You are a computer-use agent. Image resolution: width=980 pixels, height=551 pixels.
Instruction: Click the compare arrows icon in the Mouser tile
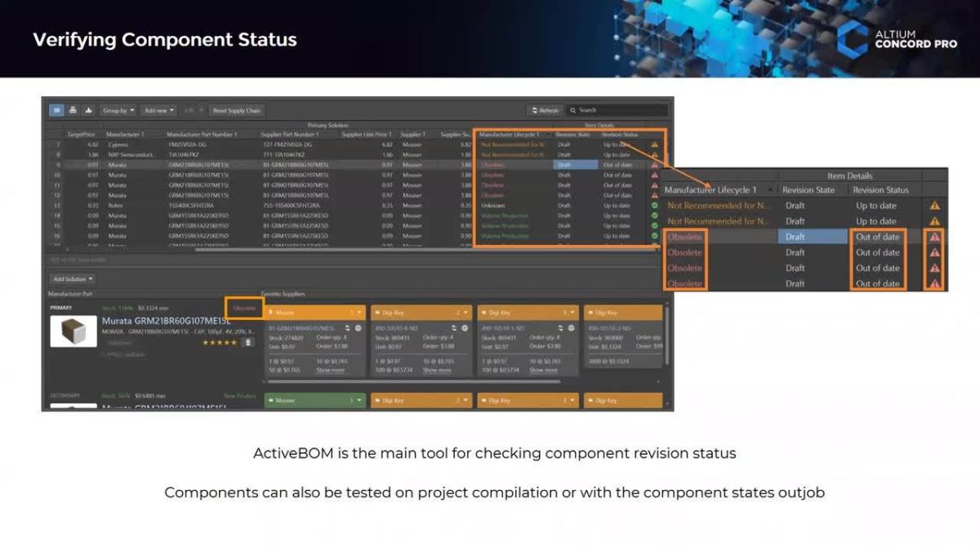(346, 327)
